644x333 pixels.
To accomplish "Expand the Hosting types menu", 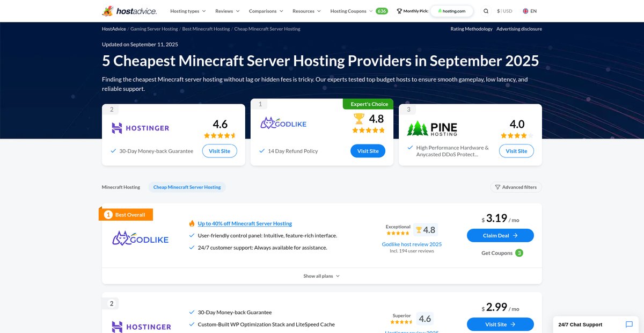I will [x=188, y=11].
